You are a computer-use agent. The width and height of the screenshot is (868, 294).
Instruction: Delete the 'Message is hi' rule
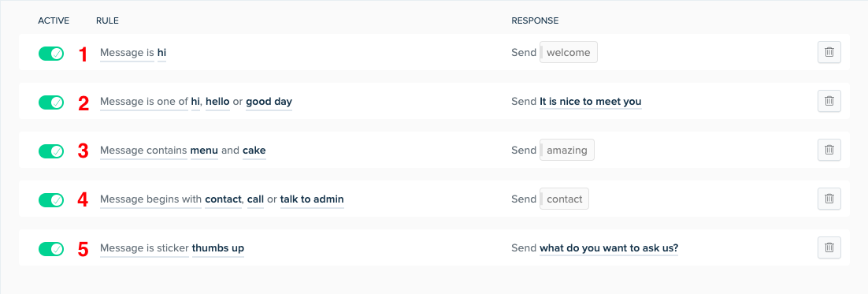[x=829, y=52]
